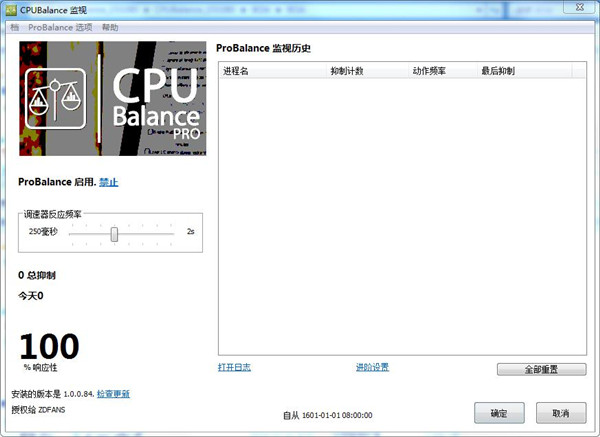Sort history by 动作频率 column header
600x437 pixels.
[x=429, y=72]
